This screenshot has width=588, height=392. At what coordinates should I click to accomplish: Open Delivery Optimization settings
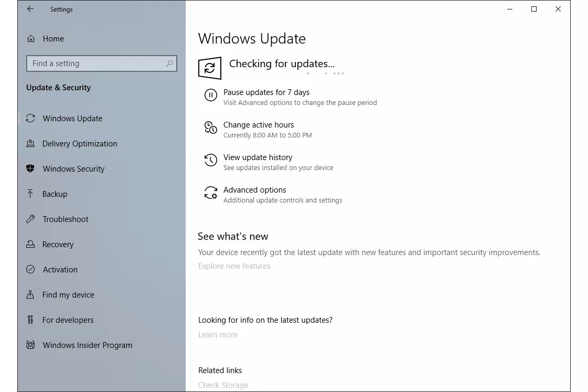(x=80, y=144)
